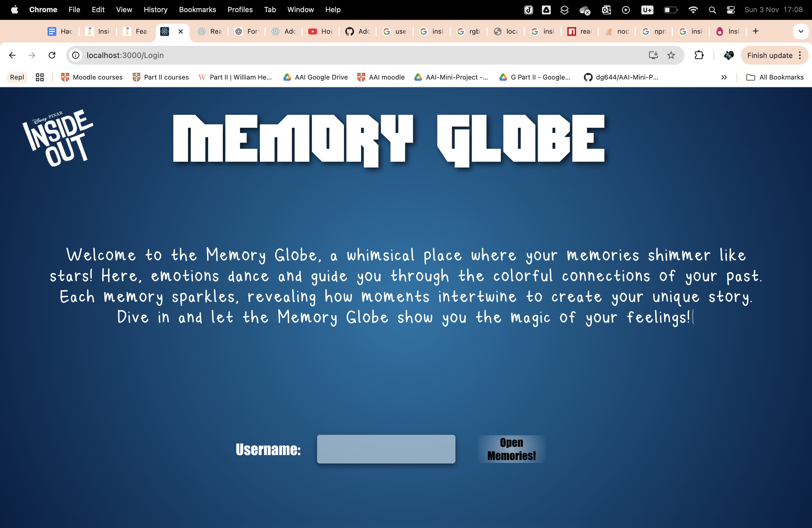Screen dimensions: 812x528
Task: Click the Open Memories! button
Action: point(511,449)
